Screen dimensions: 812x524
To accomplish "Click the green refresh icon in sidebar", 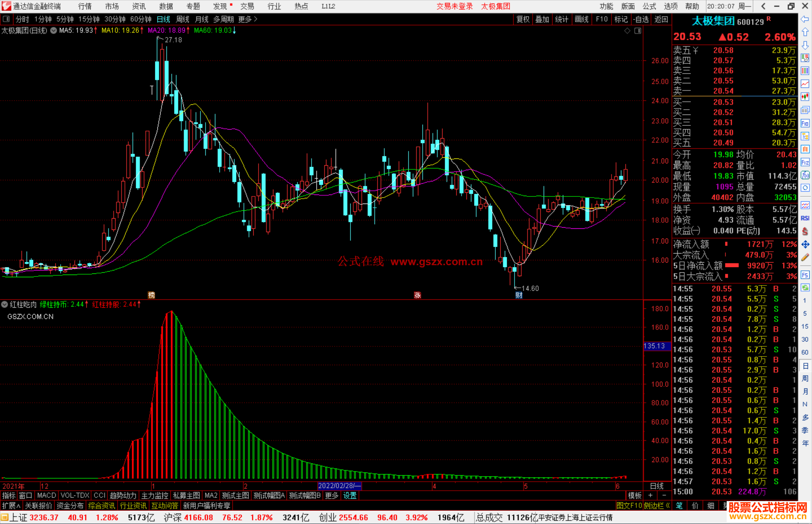I will (x=805, y=288).
